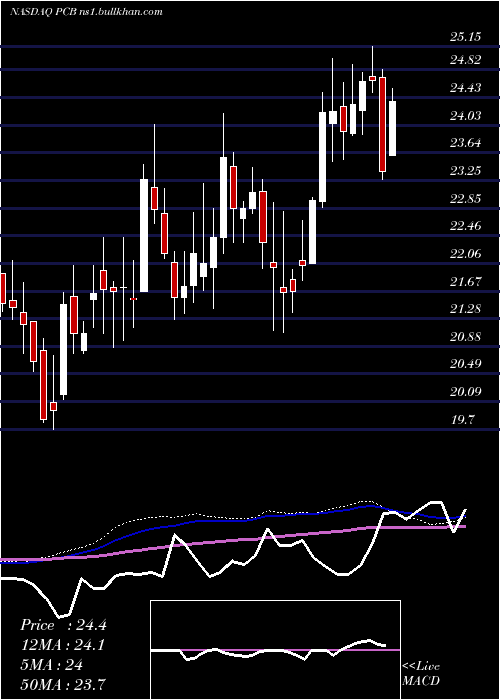The height and width of the screenshot is (700, 500).
Task: Select the 22.85 price axis label
Action: point(466,199)
